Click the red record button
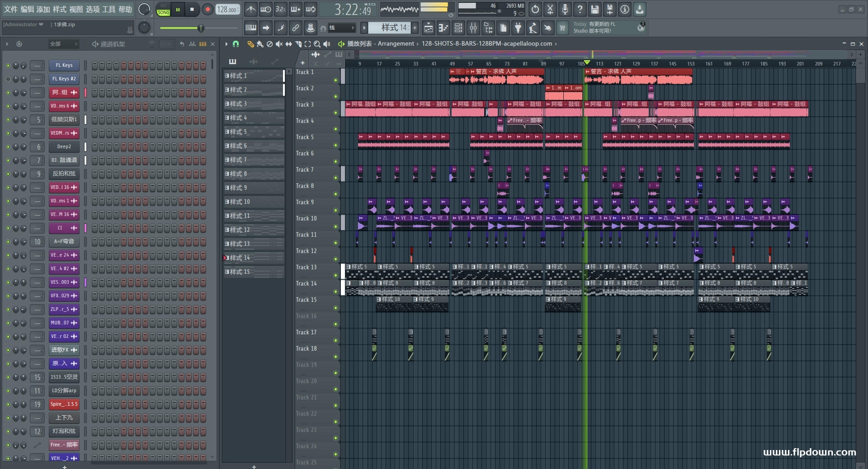Viewport: 868px width, 469px height. pos(208,9)
